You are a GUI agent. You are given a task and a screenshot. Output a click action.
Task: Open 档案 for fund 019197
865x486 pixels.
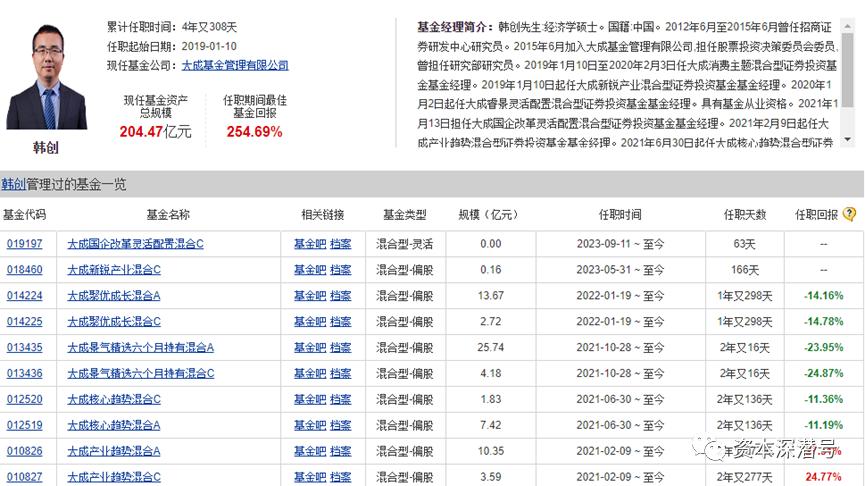point(340,244)
